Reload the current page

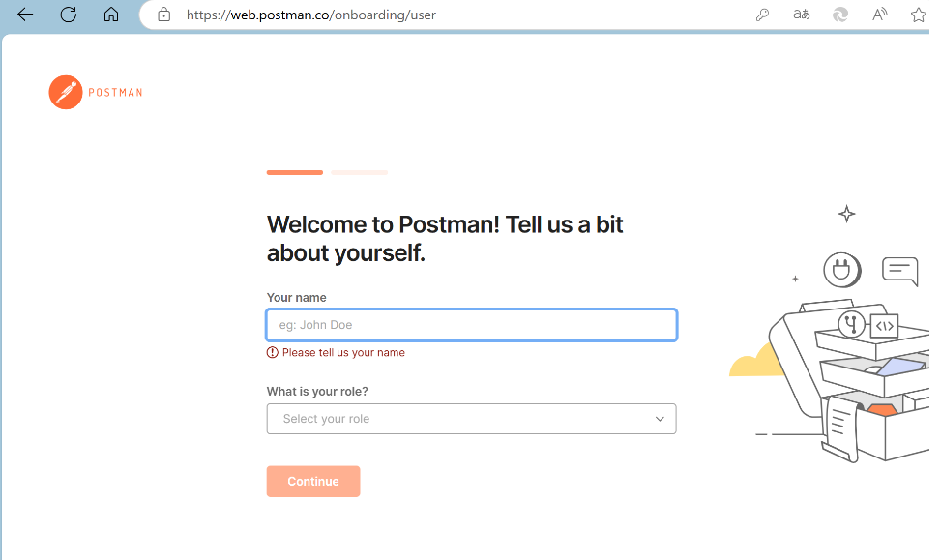coord(67,15)
